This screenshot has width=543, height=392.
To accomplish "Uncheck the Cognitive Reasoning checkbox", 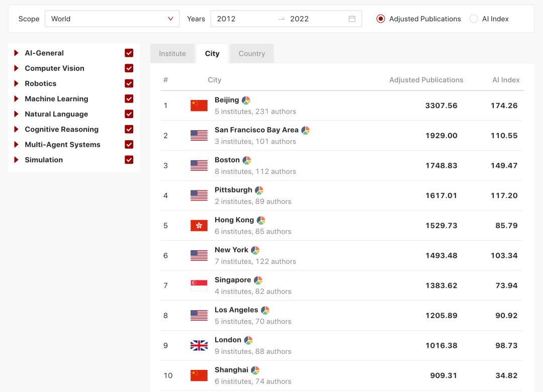I will coord(129,129).
